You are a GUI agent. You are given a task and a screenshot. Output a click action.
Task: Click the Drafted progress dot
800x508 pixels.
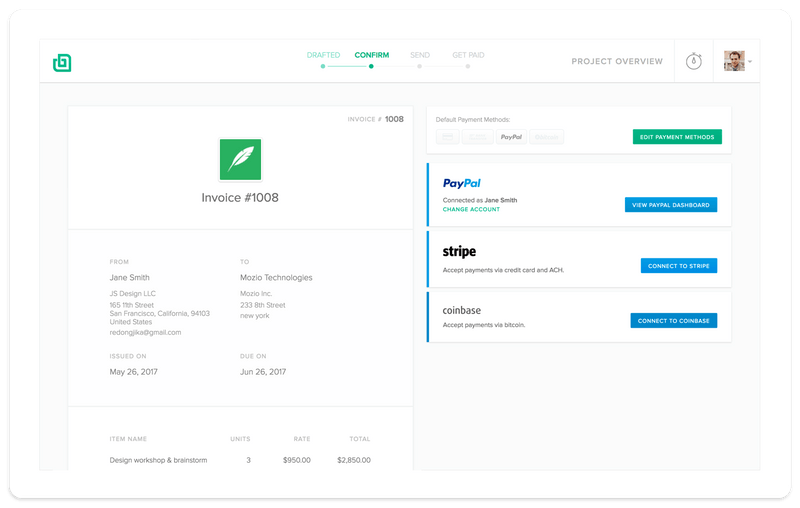coord(323,66)
